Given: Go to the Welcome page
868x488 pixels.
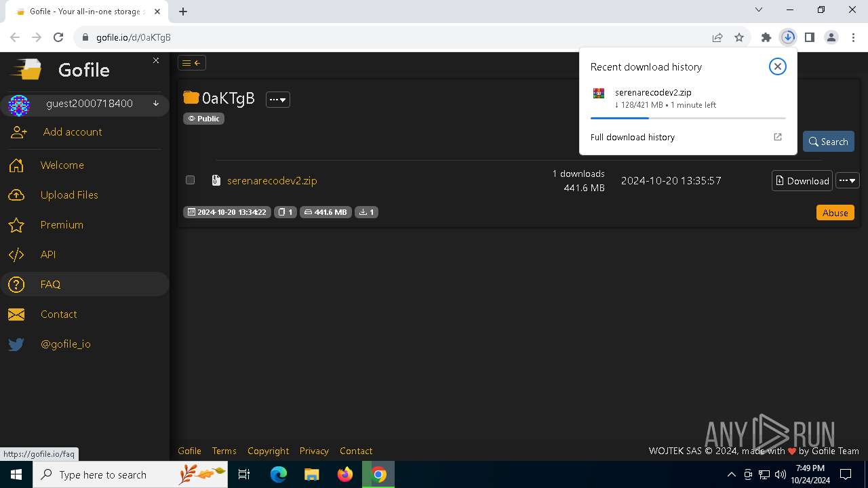Looking at the screenshot, I should pyautogui.click(x=62, y=165).
